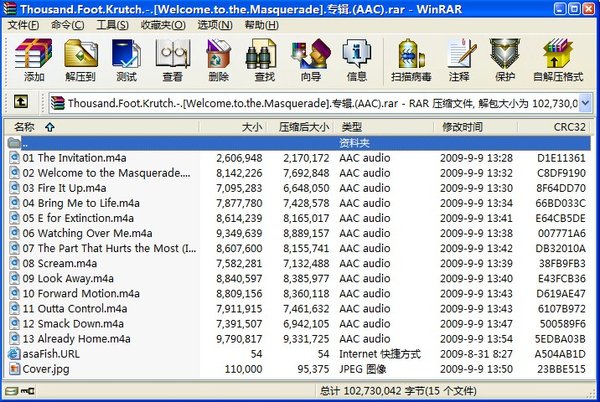
Task: Go up one level with arrow button
Action: pos(21,102)
